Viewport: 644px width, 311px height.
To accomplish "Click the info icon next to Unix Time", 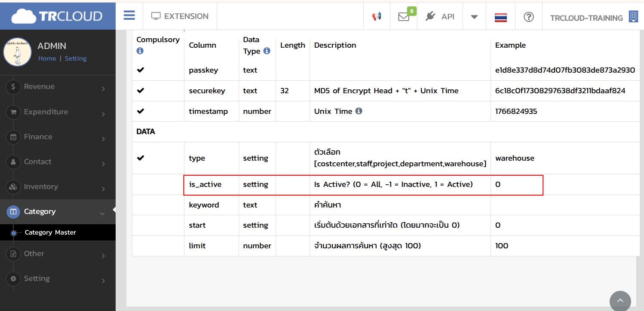I will click(x=359, y=111).
